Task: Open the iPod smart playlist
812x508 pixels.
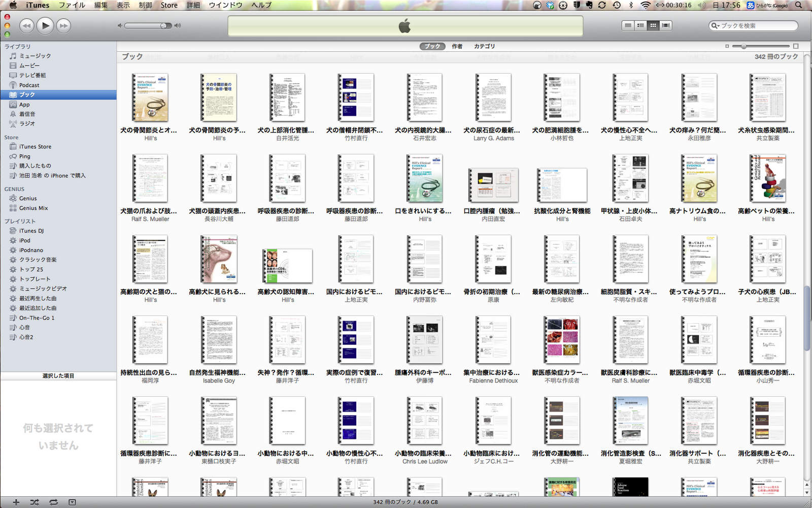Action: pyautogui.click(x=25, y=241)
